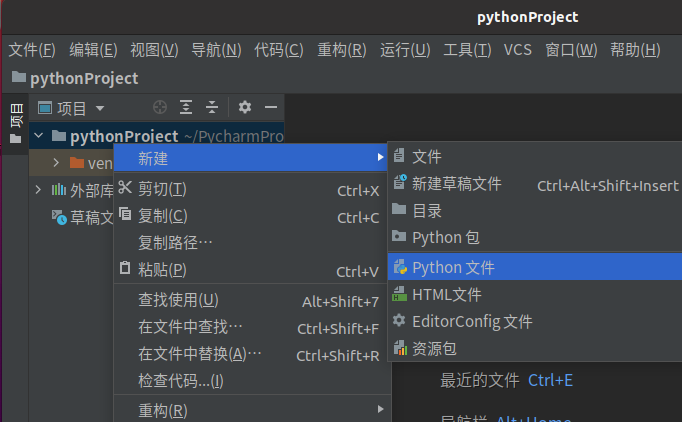Open the 运行(U) menu

[405, 50]
